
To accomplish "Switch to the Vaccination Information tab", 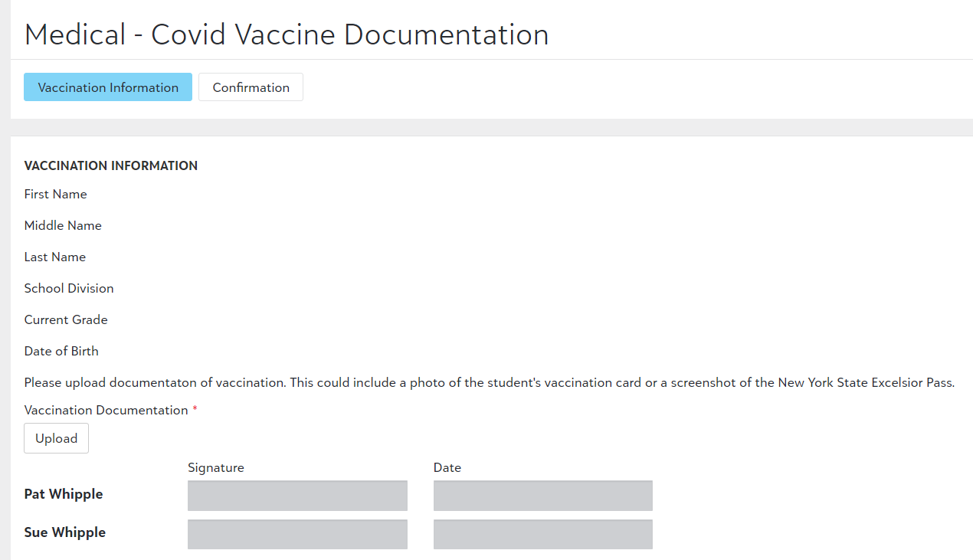I will [108, 87].
